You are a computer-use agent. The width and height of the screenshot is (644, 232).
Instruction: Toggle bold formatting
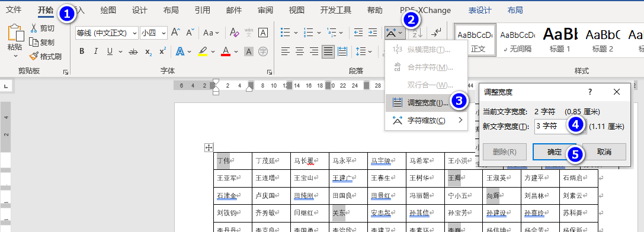82,51
